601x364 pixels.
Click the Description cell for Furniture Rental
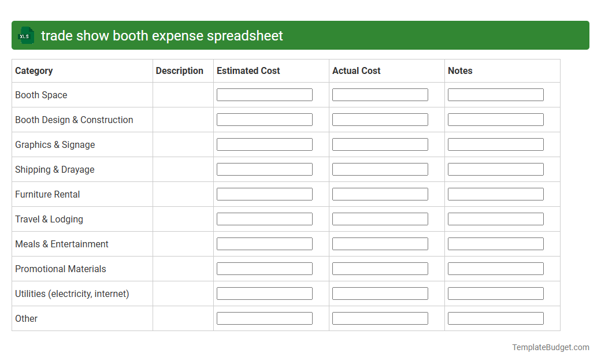point(183,194)
